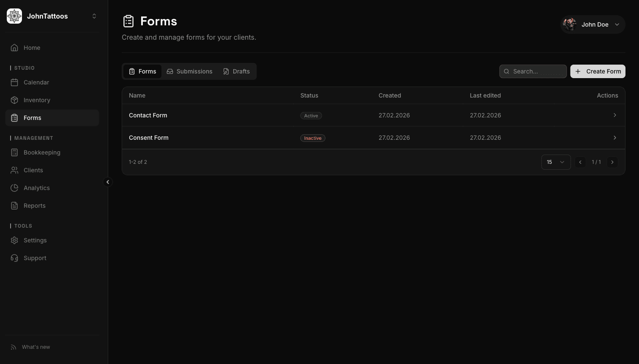Click the JohnTattoos studio logo
This screenshot has width=639, height=364.
tap(14, 16)
